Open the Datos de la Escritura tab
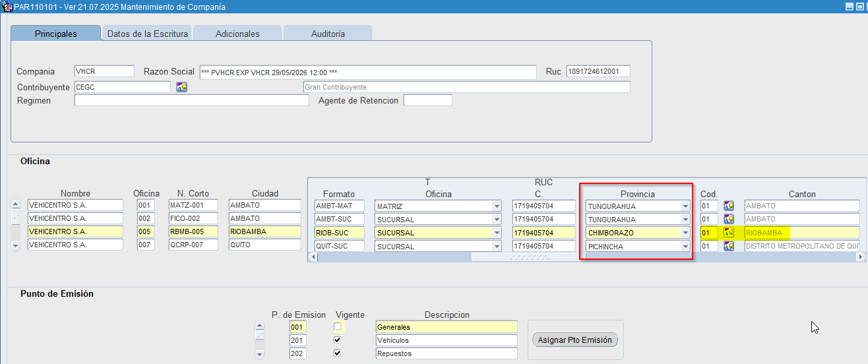Image resolution: width=868 pixels, height=364 pixels. click(148, 34)
